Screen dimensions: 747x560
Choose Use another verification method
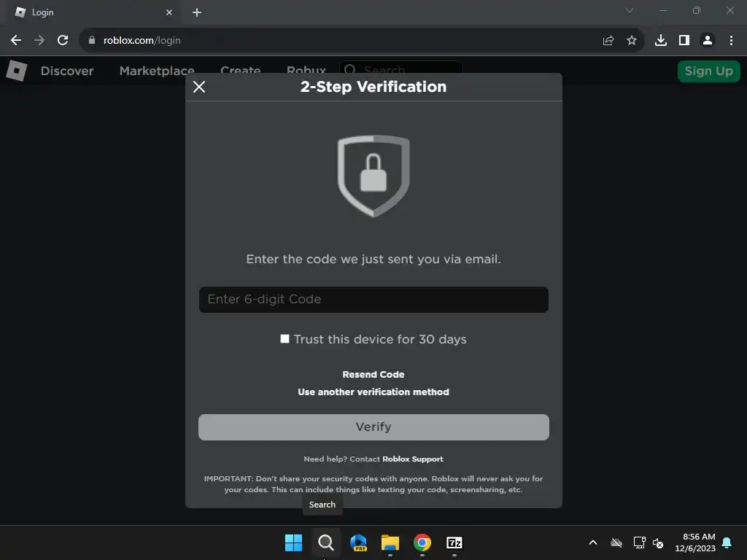point(373,392)
